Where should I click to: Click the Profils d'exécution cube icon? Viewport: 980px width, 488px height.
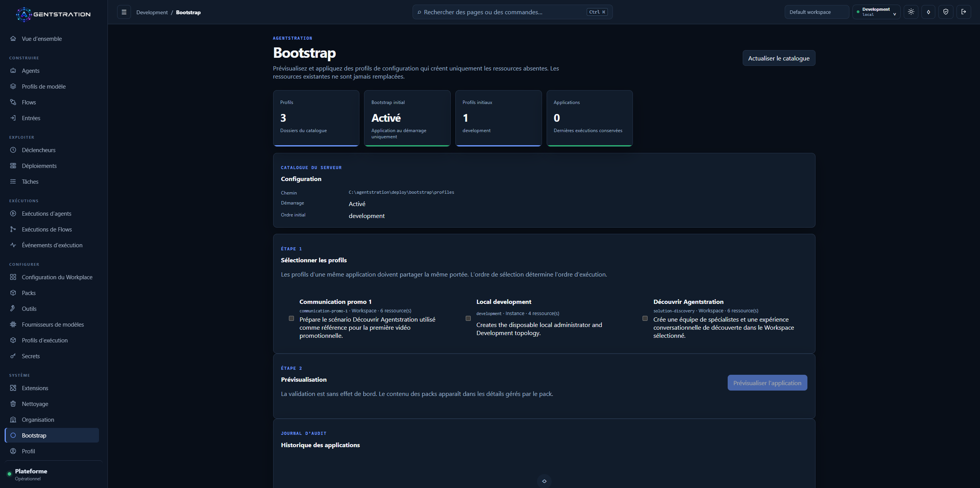[13, 340]
